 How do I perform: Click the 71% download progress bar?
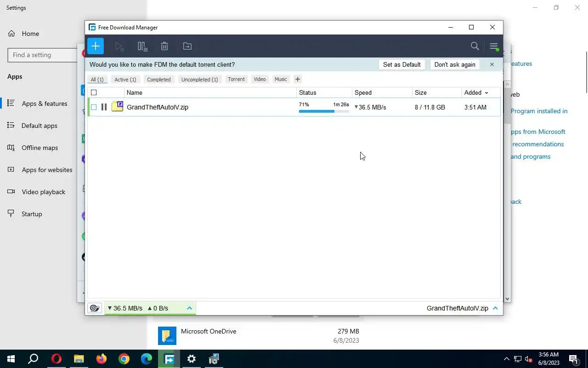[x=324, y=111]
